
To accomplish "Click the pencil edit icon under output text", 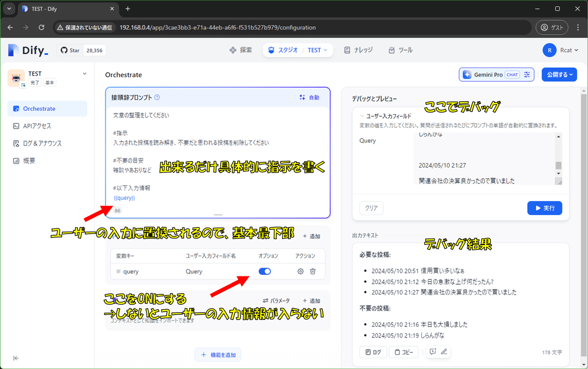I will pyautogui.click(x=443, y=351).
